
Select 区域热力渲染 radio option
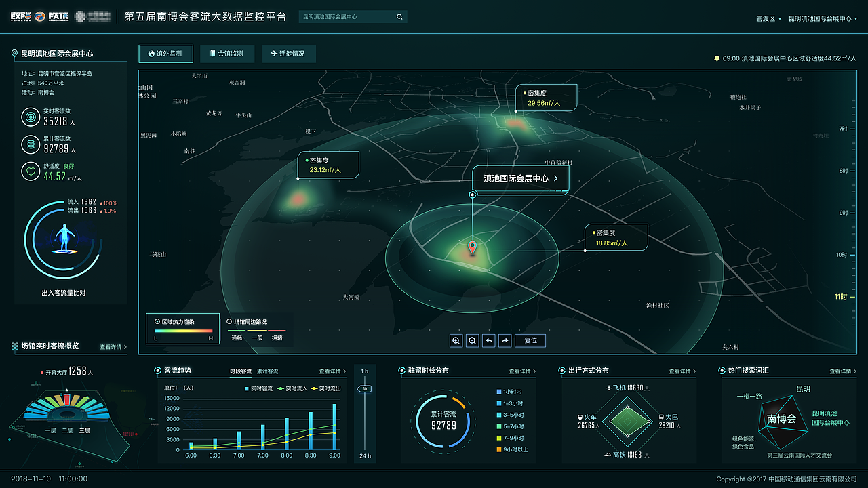point(157,321)
